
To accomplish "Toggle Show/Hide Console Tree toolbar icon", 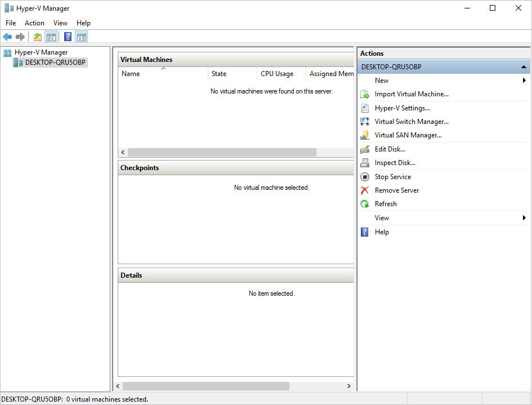I will 51,37.
